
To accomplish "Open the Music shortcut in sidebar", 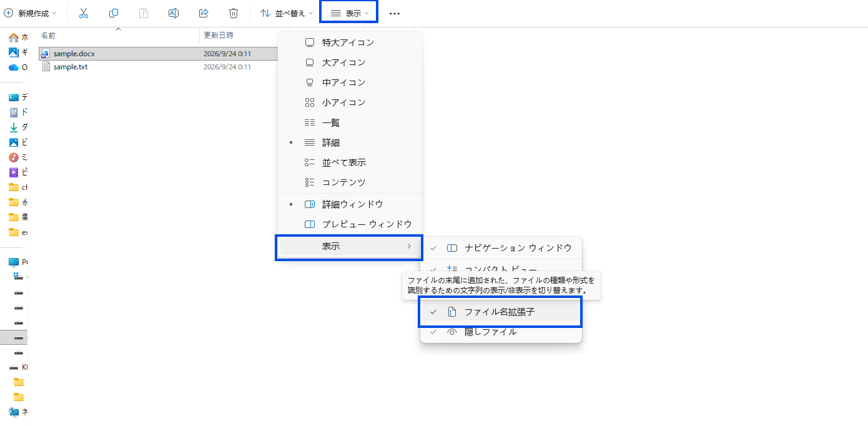I will coord(17,157).
